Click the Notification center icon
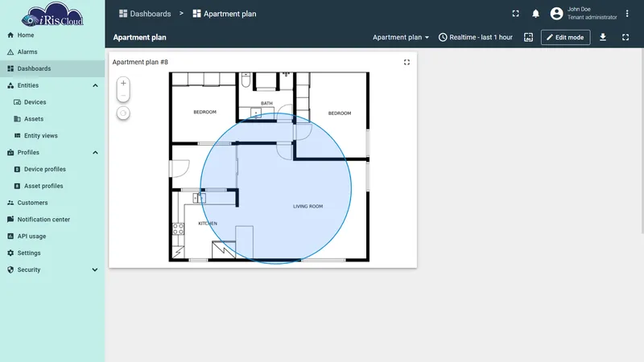The height and width of the screenshot is (362, 644). (x=10, y=219)
